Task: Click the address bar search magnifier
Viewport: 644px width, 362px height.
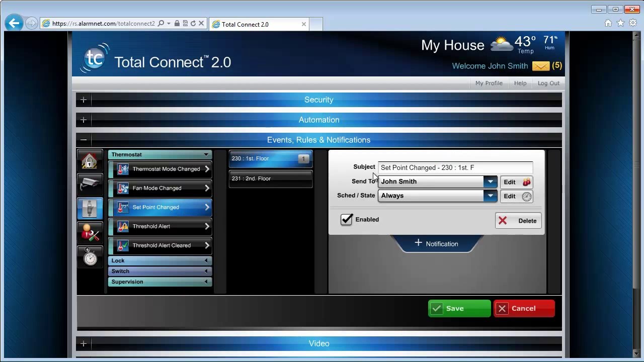Action: click(x=161, y=24)
